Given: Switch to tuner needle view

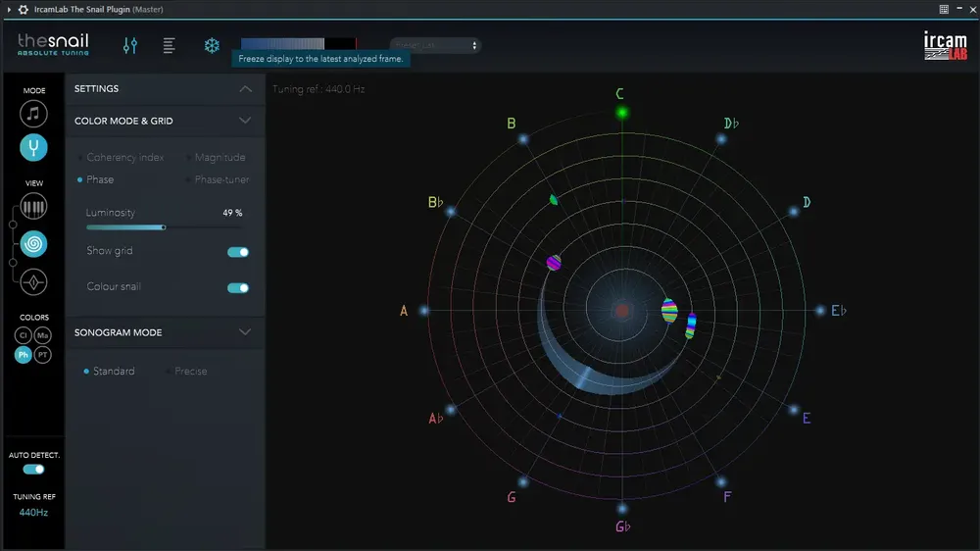Looking at the screenshot, I should click(x=33, y=282).
